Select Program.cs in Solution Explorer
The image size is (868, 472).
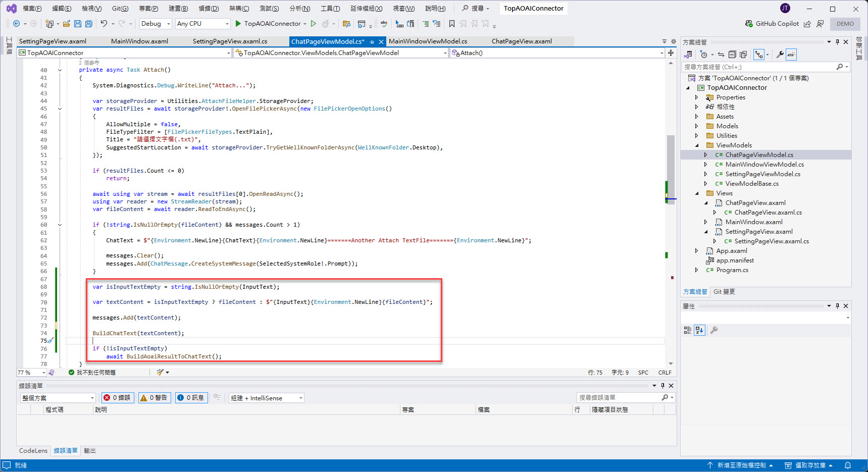coord(732,270)
